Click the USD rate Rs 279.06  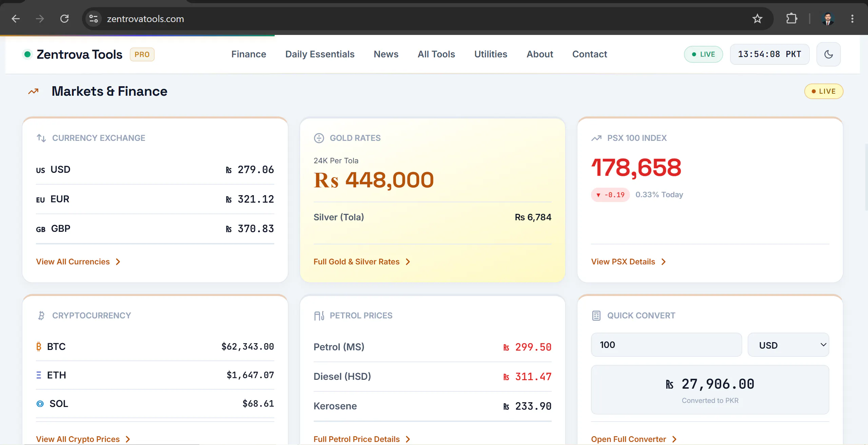coord(250,170)
